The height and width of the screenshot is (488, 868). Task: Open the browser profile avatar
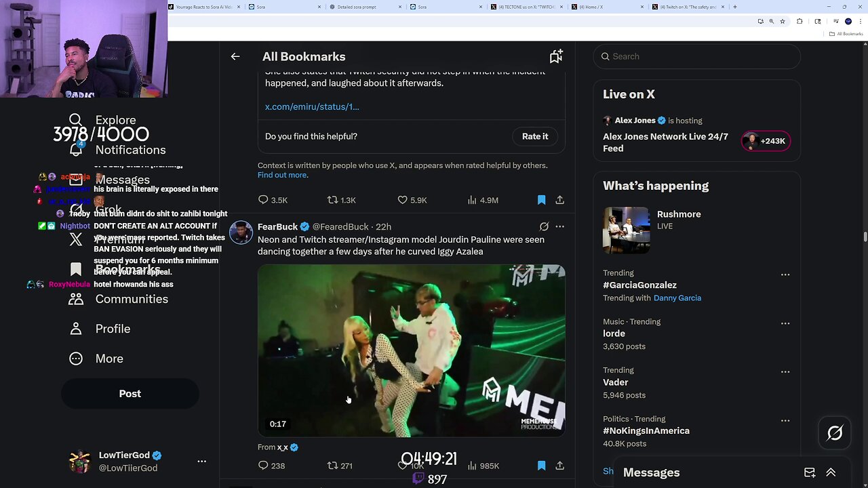click(848, 21)
